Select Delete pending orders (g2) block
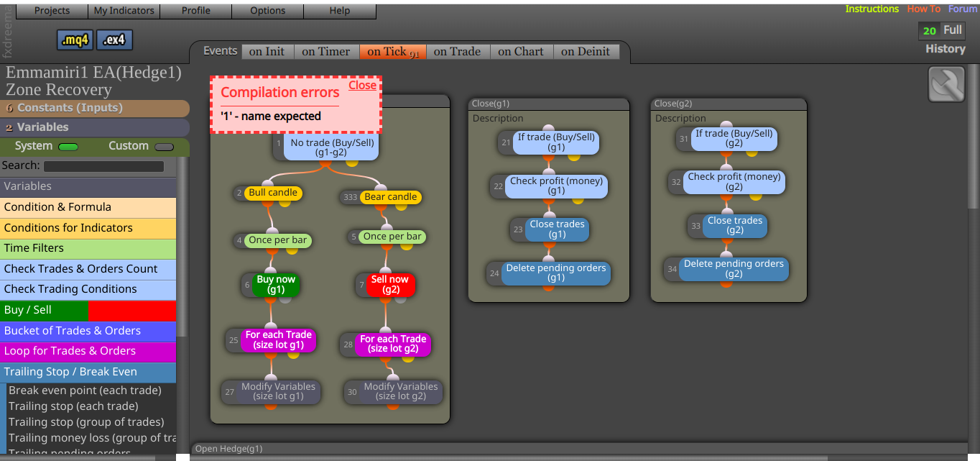 pyautogui.click(x=734, y=269)
